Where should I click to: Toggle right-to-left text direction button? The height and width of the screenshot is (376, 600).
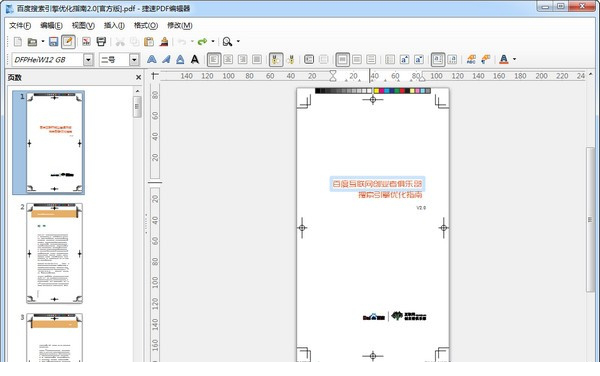291,59
